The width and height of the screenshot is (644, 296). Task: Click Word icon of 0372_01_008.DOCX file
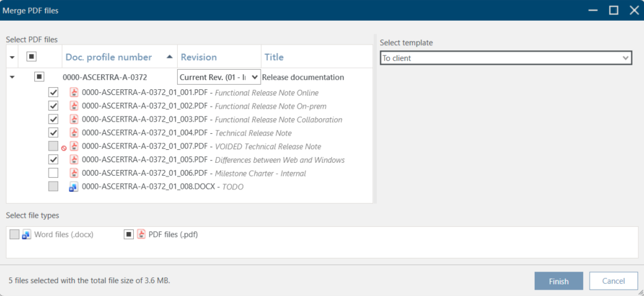tap(74, 187)
